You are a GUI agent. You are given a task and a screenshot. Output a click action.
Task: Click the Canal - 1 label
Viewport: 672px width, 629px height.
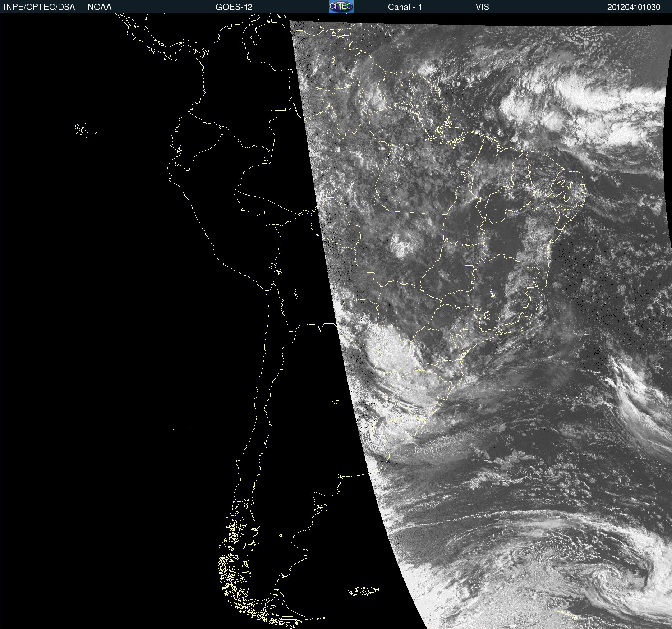click(405, 7)
